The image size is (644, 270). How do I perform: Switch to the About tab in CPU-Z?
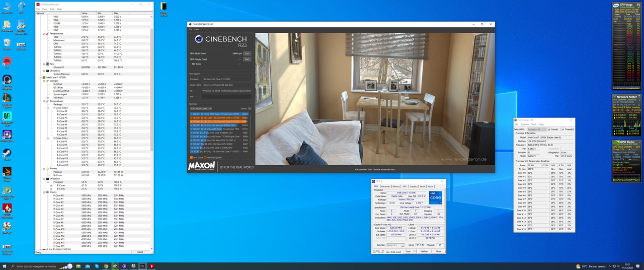[431, 186]
